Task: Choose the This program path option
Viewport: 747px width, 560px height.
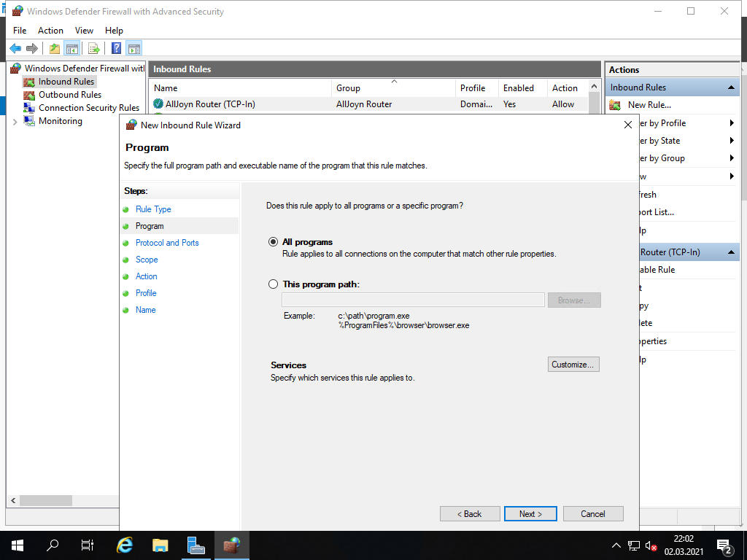Action: pyautogui.click(x=274, y=284)
